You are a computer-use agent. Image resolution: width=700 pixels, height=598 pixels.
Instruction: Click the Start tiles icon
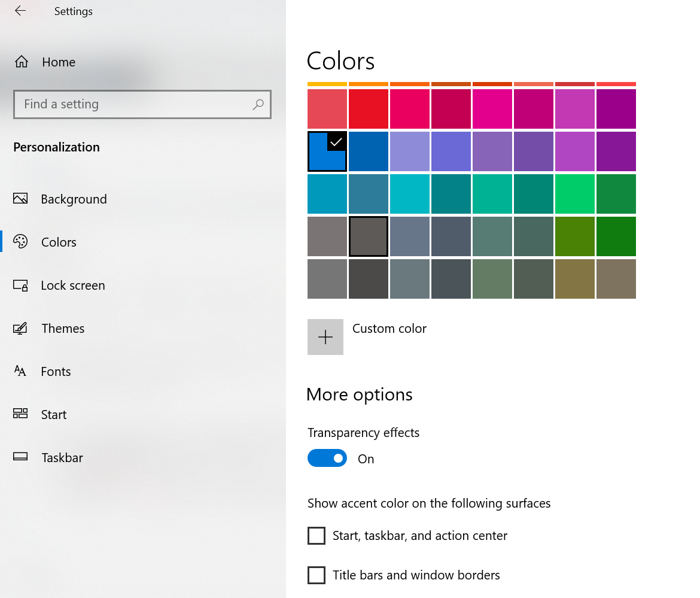click(20, 414)
